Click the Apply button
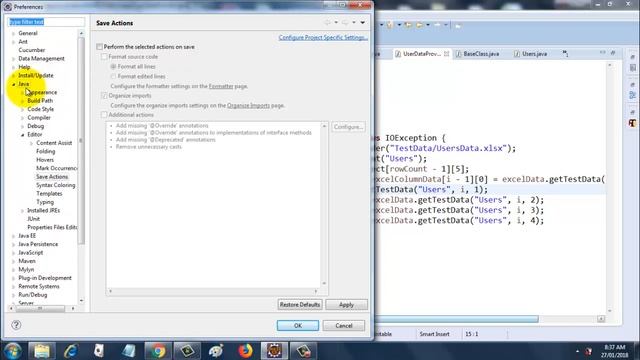640x360 pixels. pyautogui.click(x=346, y=304)
